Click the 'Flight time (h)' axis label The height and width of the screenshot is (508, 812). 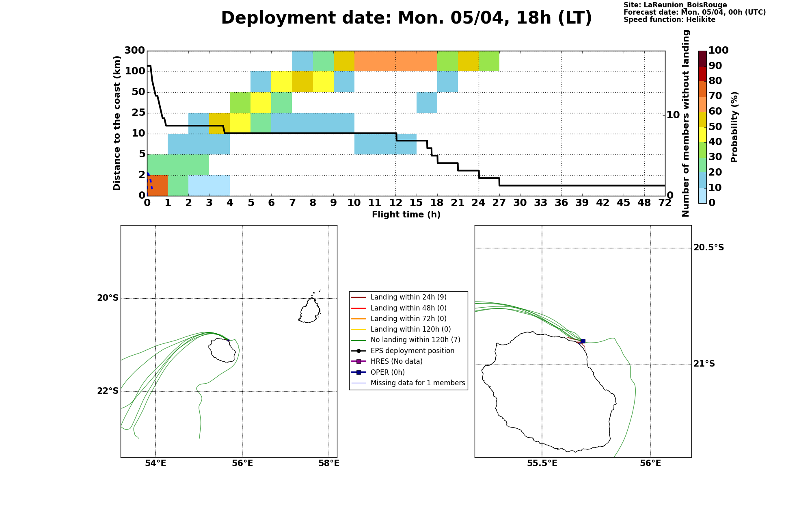[x=406, y=215]
